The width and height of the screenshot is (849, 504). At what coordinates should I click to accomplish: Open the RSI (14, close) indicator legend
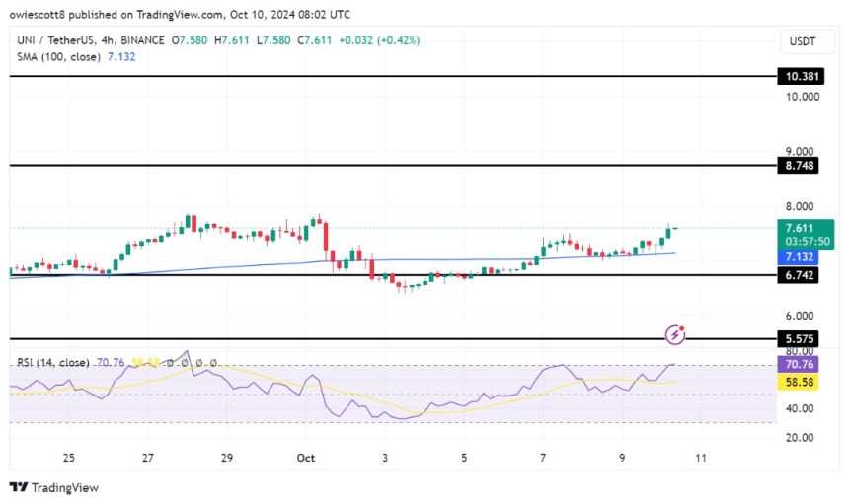(x=53, y=362)
